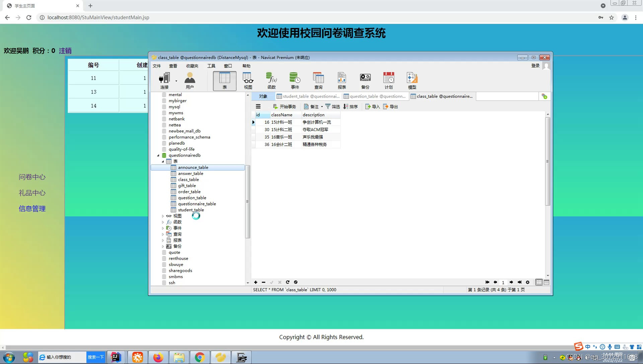Click the hamburger menu in table toolbar
Image resolution: width=643 pixels, height=364 pixels.
(x=258, y=107)
